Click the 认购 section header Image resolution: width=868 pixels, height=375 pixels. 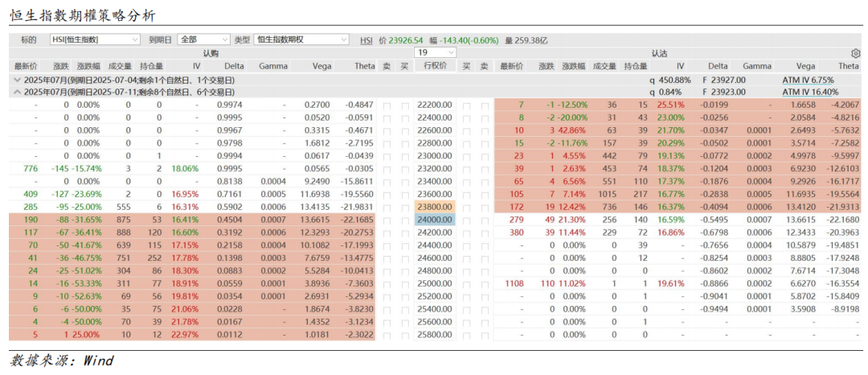[210, 54]
